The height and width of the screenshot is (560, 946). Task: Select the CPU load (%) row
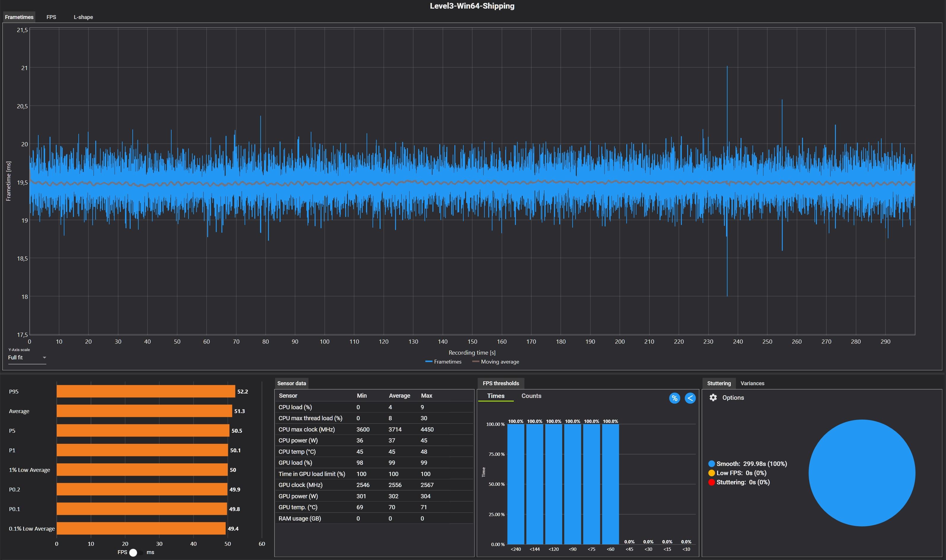click(374, 407)
